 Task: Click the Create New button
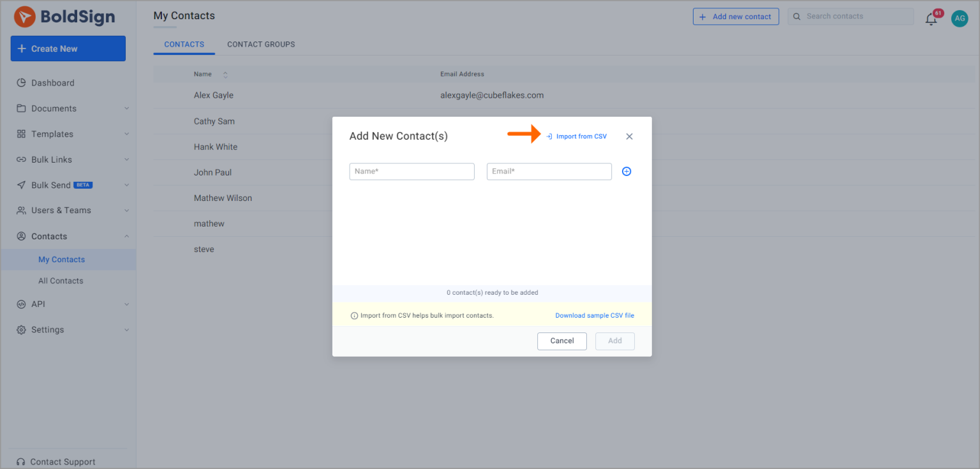point(68,48)
